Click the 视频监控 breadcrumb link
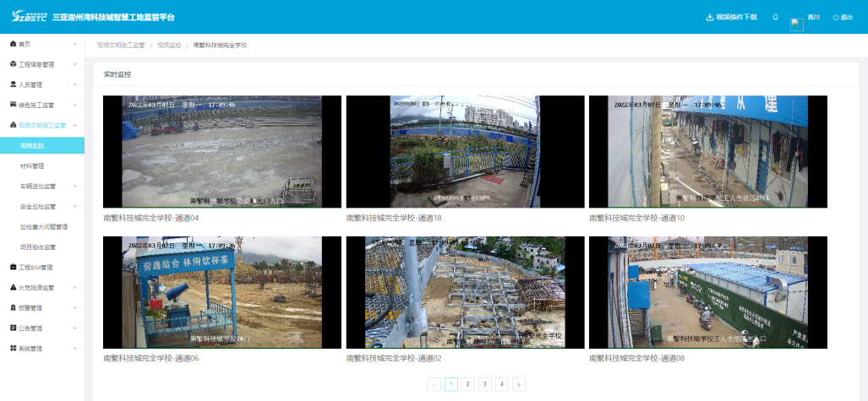The width and height of the screenshot is (868, 401). [x=169, y=45]
